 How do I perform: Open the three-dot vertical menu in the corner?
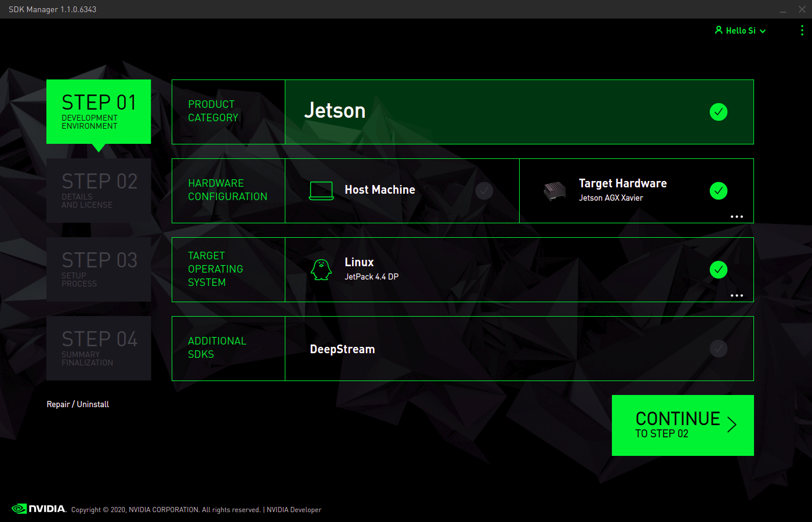click(802, 30)
